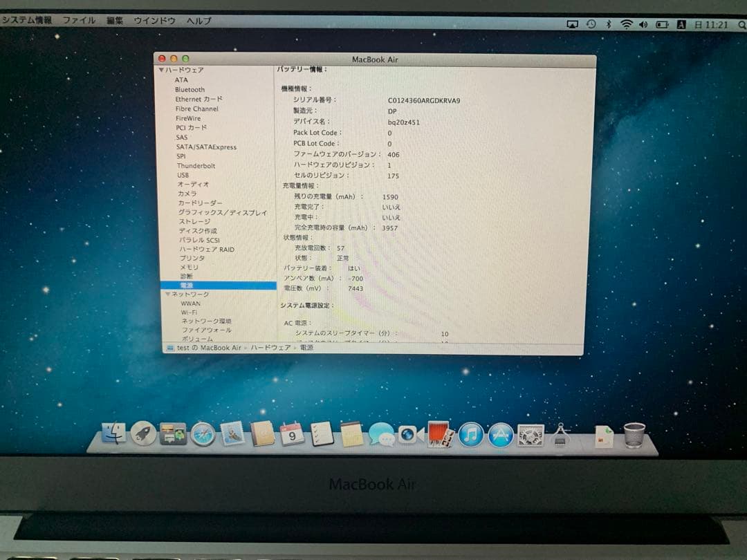Screen dimensions: 747x560
Task: Click the Bluetooth status icon
Action: pyautogui.click(x=607, y=23)
